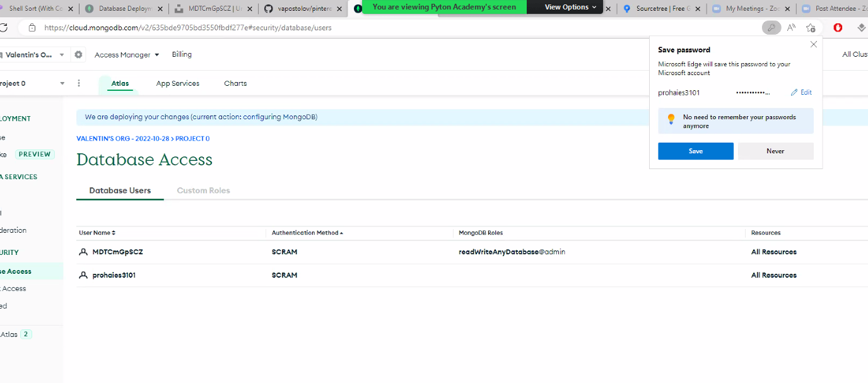Click the masked password field in popup
This screenshot has width=868, height=383.
753,93
